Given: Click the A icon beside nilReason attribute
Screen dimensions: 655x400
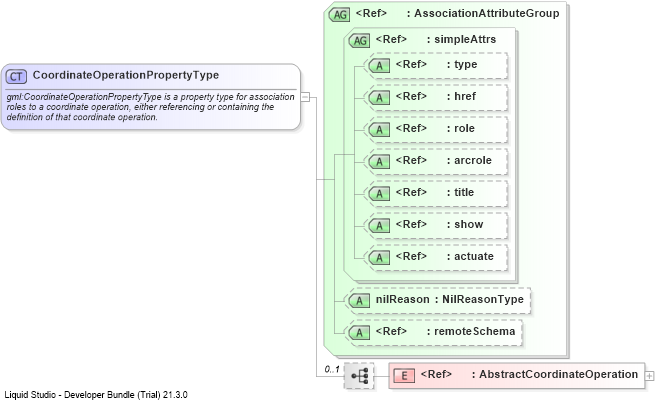Looking at the screenshot, I should coord(359,301).
